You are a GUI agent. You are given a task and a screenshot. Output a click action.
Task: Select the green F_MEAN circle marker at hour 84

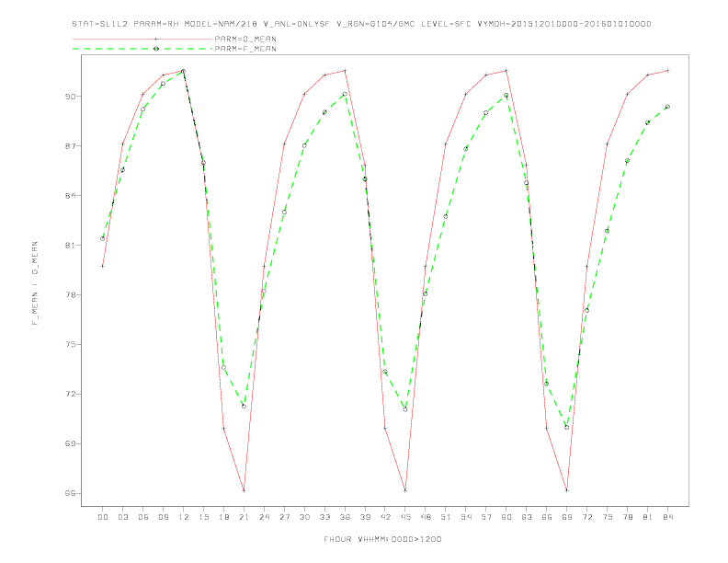click(x=667, y=107)
